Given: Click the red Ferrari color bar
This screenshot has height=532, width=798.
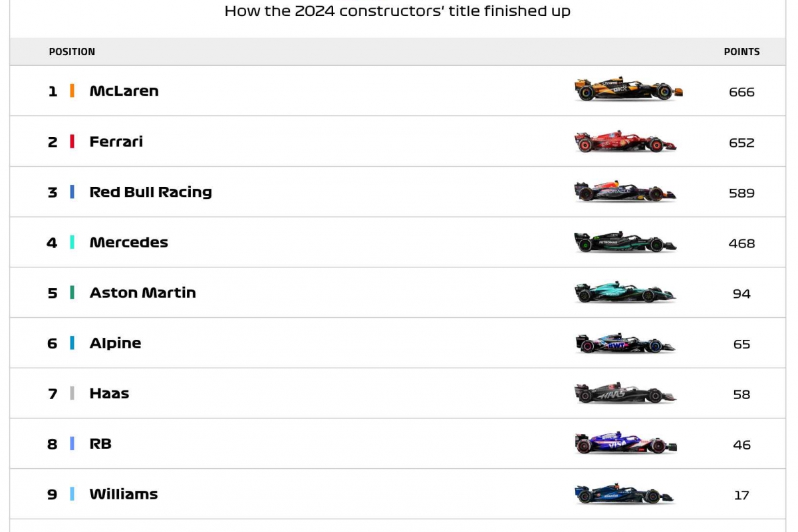Looking at the screenshot, I should point(72,142).
